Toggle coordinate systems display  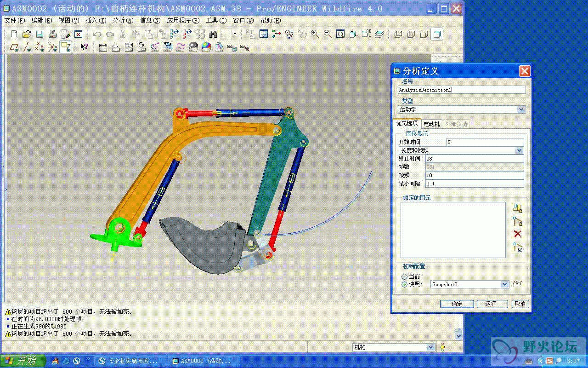point(53,47)
